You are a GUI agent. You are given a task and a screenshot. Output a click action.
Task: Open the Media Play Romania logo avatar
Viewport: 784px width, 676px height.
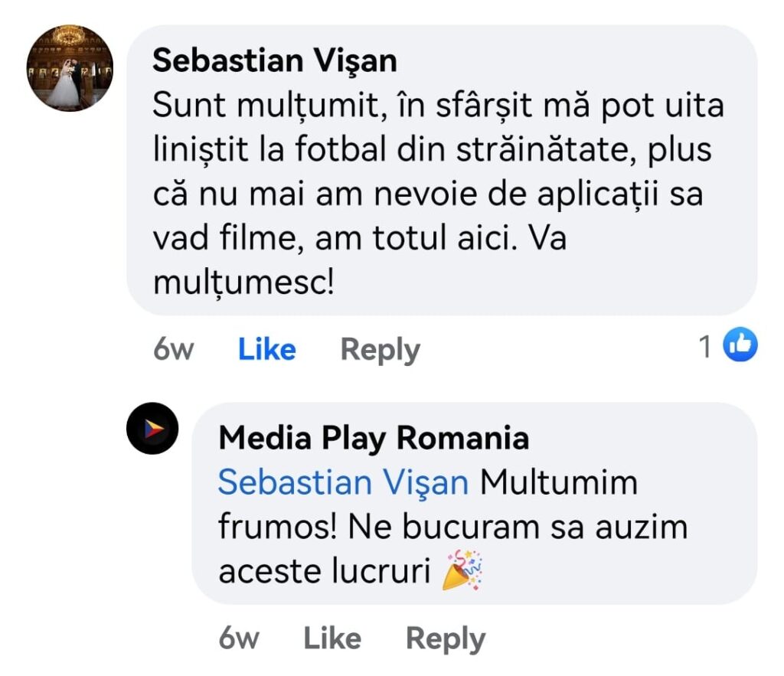coord(152,429)
